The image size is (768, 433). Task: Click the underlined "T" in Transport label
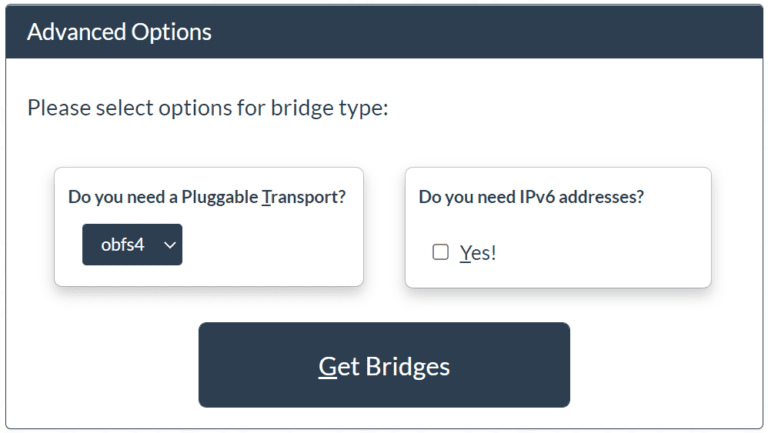pos(266,197)
